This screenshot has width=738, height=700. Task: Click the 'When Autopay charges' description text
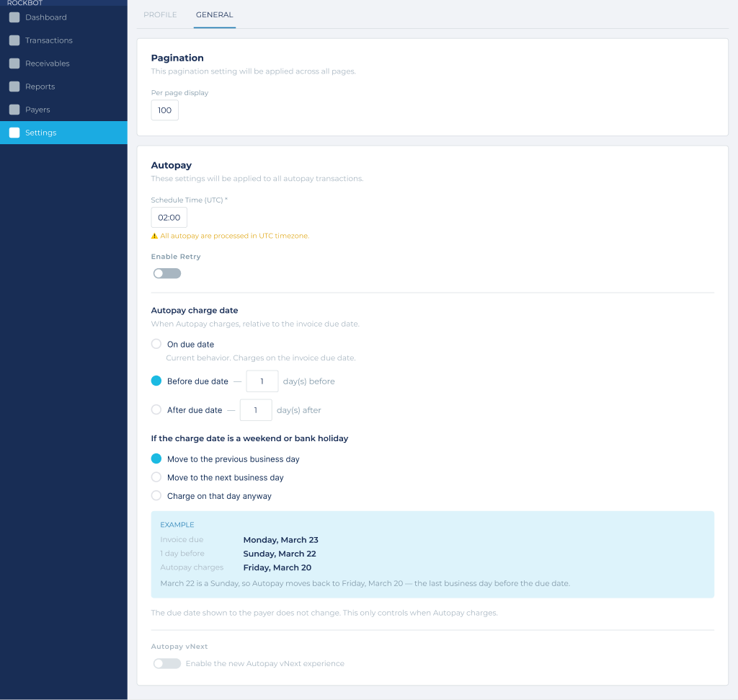pyautogui.click(x=255, y=324)
